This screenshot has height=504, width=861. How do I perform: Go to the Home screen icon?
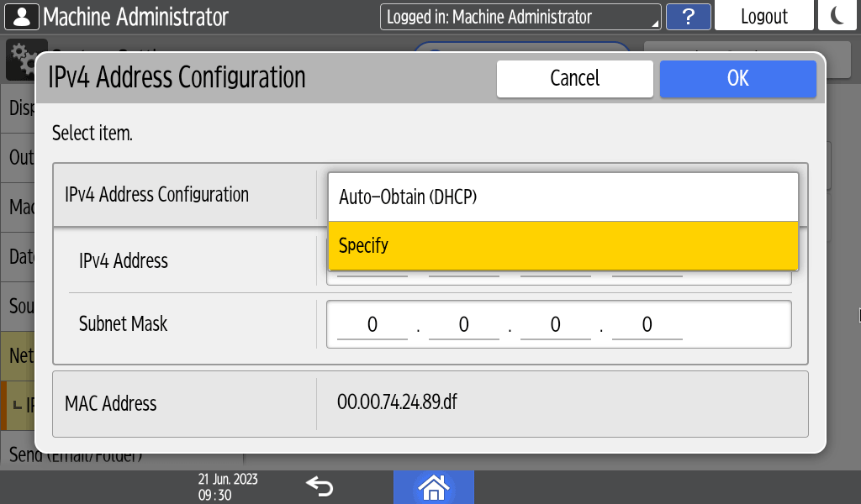click(434, 486)
